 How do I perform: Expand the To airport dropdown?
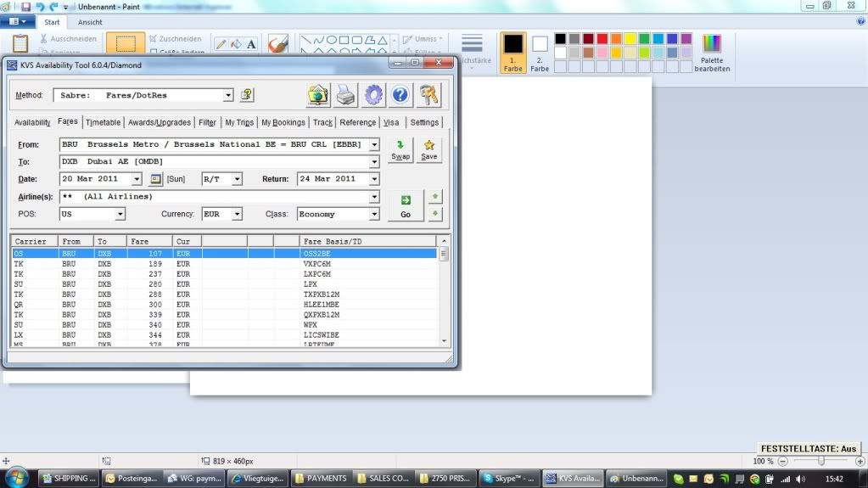[x=374, y=162]
